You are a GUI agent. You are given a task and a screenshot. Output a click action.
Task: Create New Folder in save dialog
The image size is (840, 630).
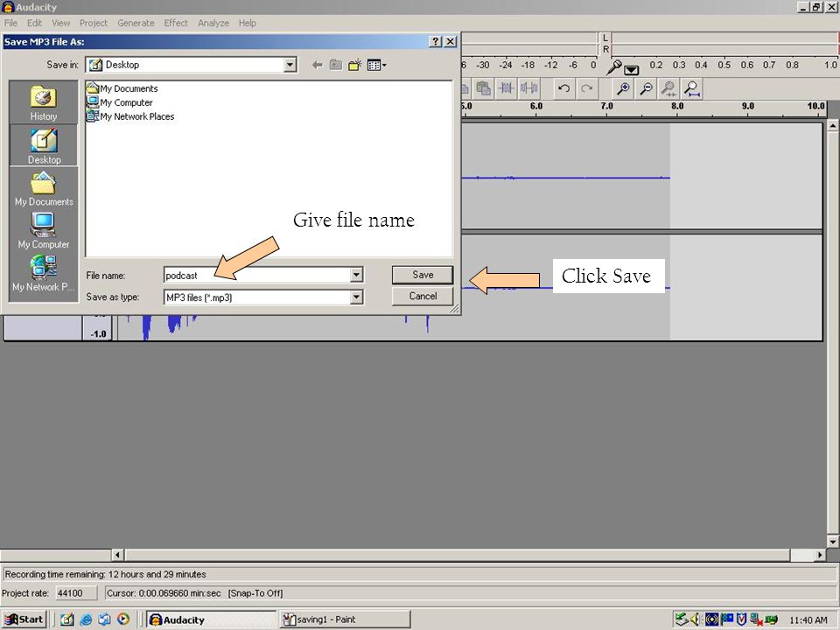354,66
